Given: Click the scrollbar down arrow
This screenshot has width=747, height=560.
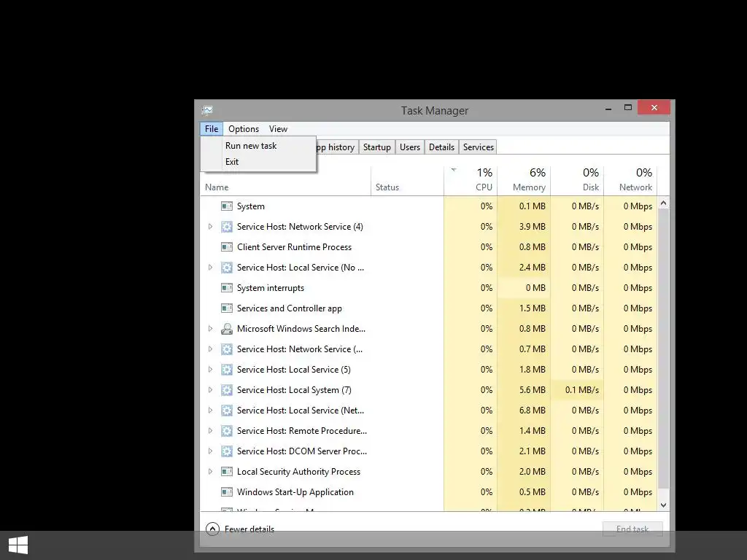Looking at the screenshot, I should click(x=663, y=505).
